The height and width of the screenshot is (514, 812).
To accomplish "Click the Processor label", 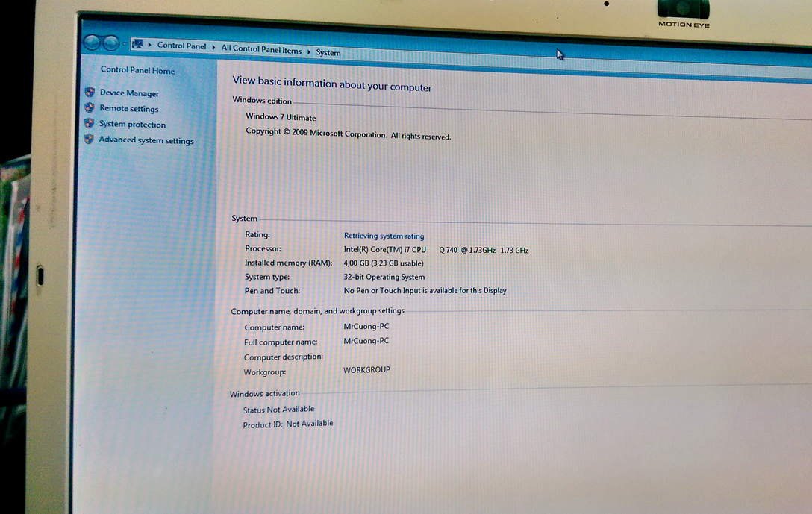I will tap(263, 248).
